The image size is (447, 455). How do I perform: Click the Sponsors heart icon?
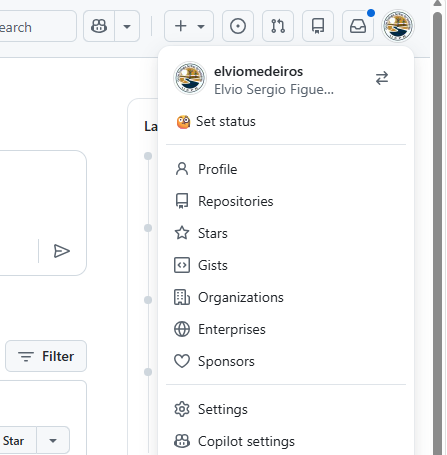(x=182, y=361)
